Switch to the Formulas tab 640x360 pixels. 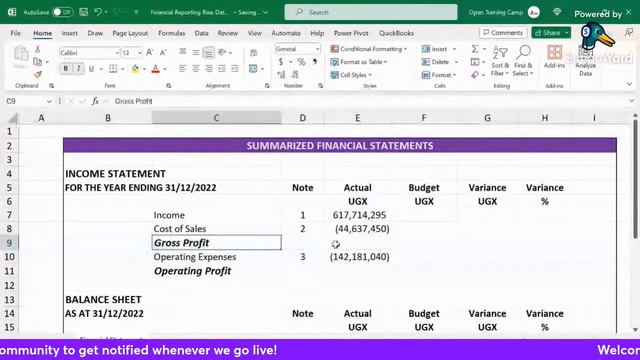coord(171,33)
